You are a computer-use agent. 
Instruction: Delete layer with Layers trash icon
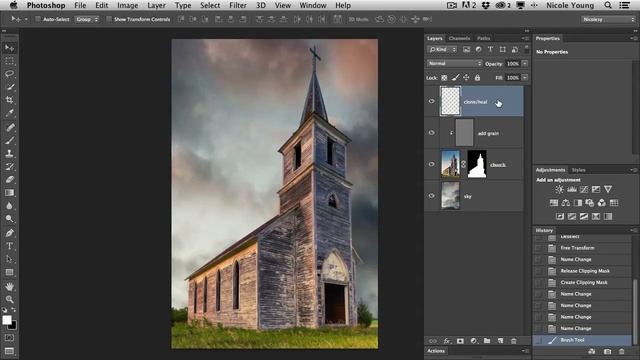514,341
